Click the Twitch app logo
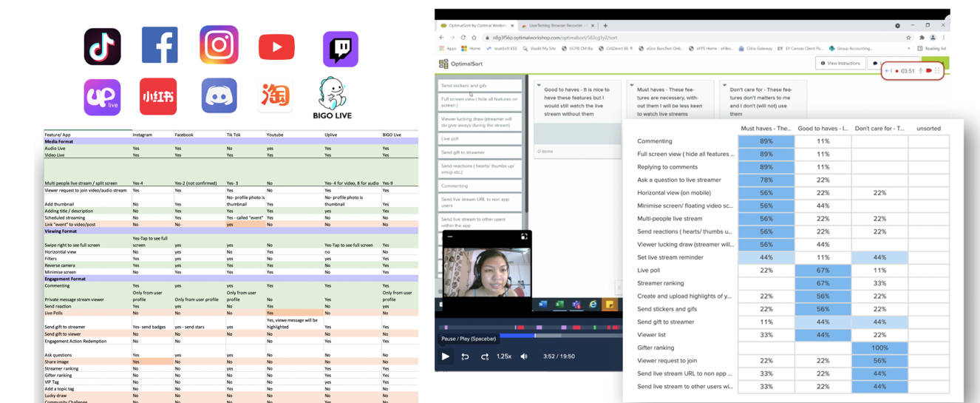Screen dimensions: 980x403 (341, 49)
